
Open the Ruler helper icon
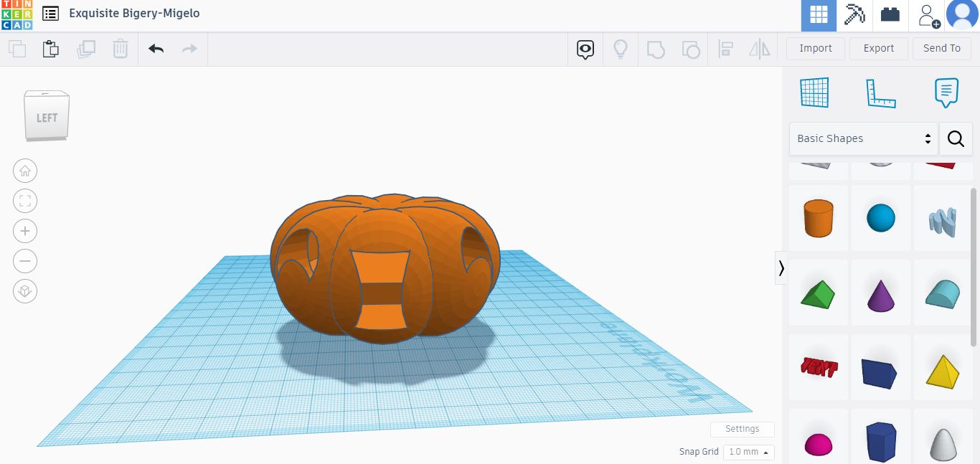click(881, 92)
